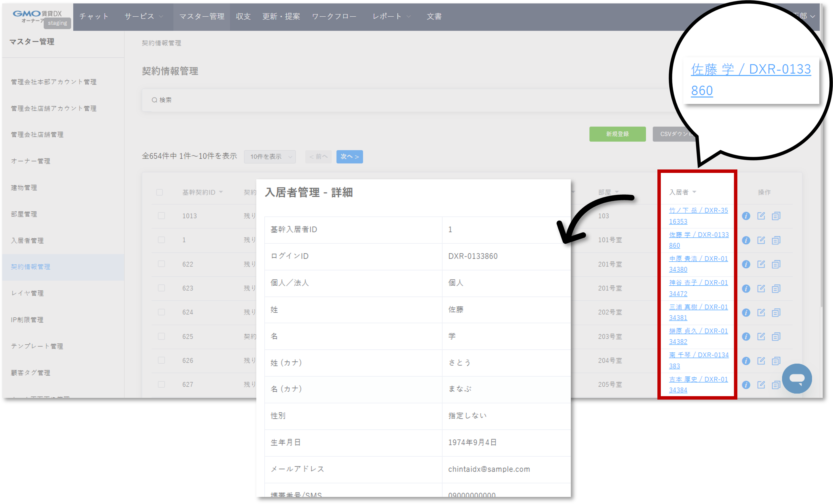Screen dimensions: 833x504
Task: Click the edit icon in 佐藤 学's row
Action: pyautogui.click(x=761, y=240)
